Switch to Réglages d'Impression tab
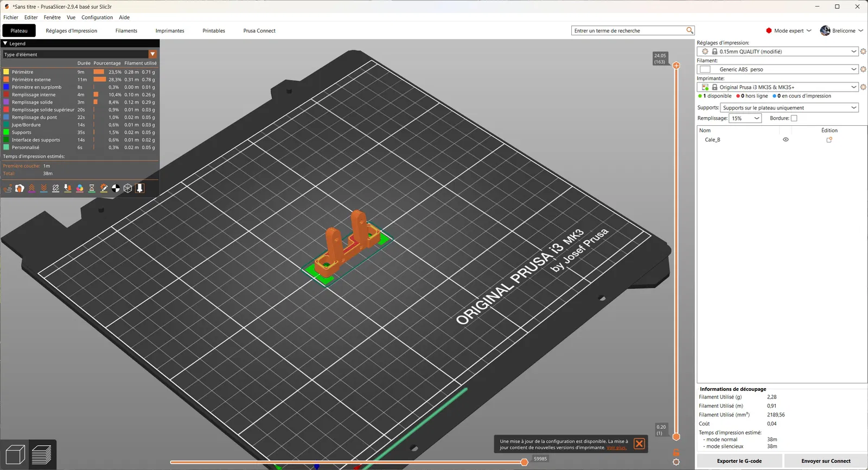 [x=72, y=31]
